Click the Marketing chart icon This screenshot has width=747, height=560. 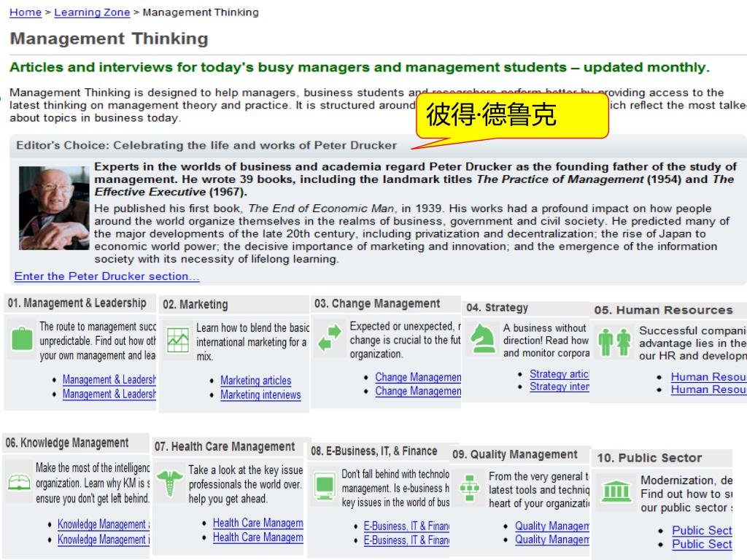click(x=178, y=340)
